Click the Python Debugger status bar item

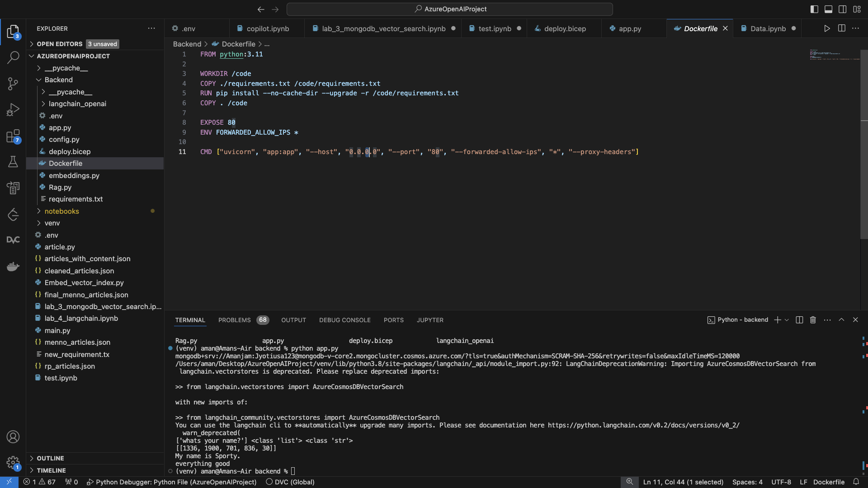(x=172, y=482)
